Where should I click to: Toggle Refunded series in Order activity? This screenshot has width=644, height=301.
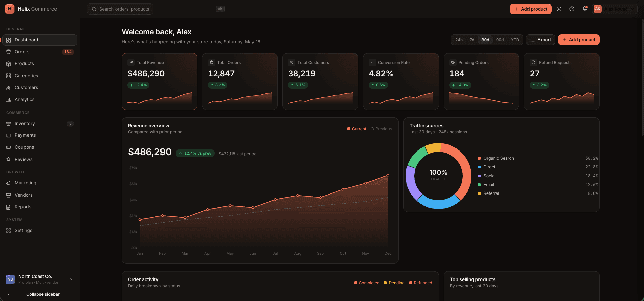(421, 283)
